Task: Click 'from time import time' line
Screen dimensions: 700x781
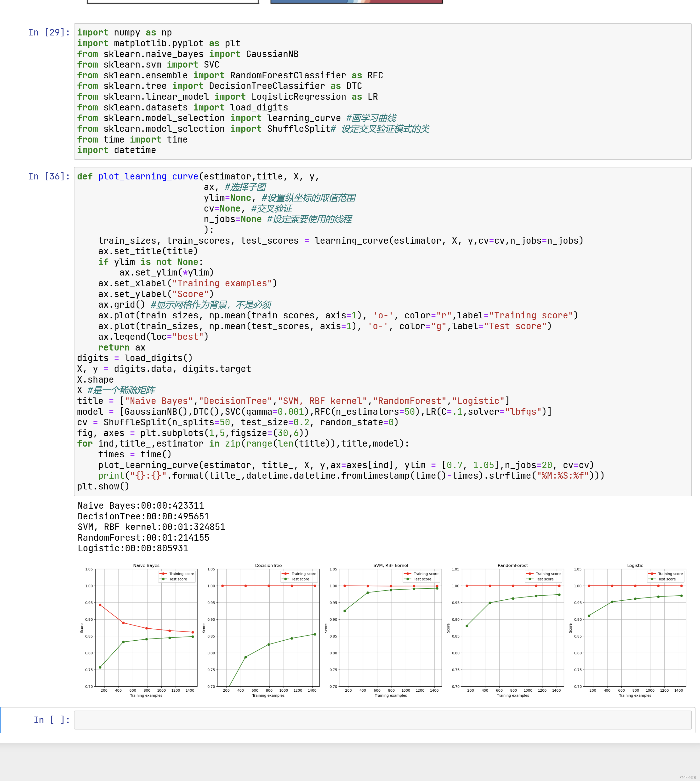Action: [x=132, y=139]
